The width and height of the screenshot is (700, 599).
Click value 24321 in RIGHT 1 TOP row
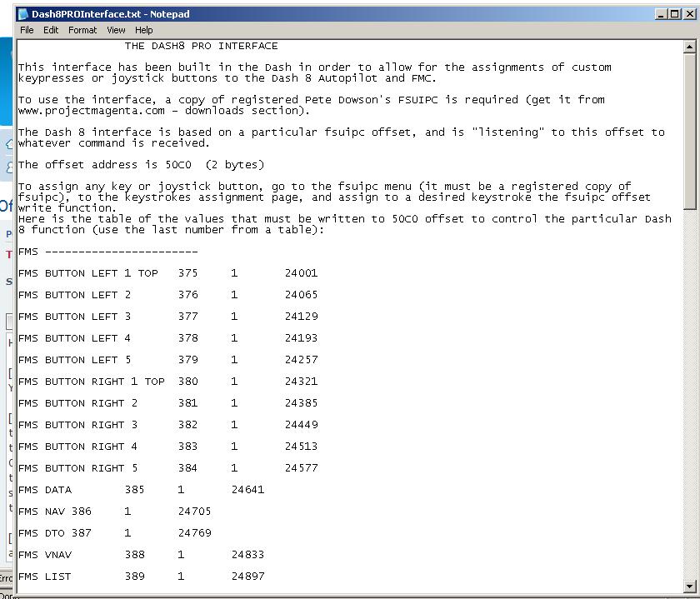point(302,382)
